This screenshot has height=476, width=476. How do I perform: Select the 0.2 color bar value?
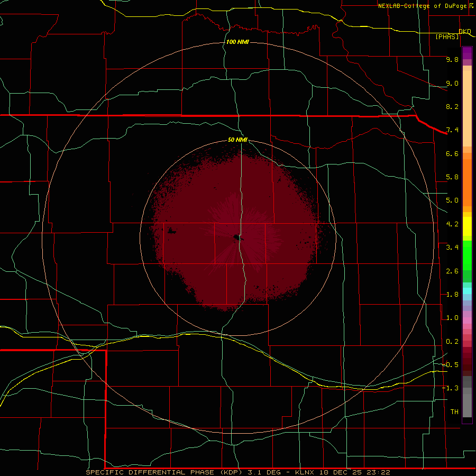[452, 342]
